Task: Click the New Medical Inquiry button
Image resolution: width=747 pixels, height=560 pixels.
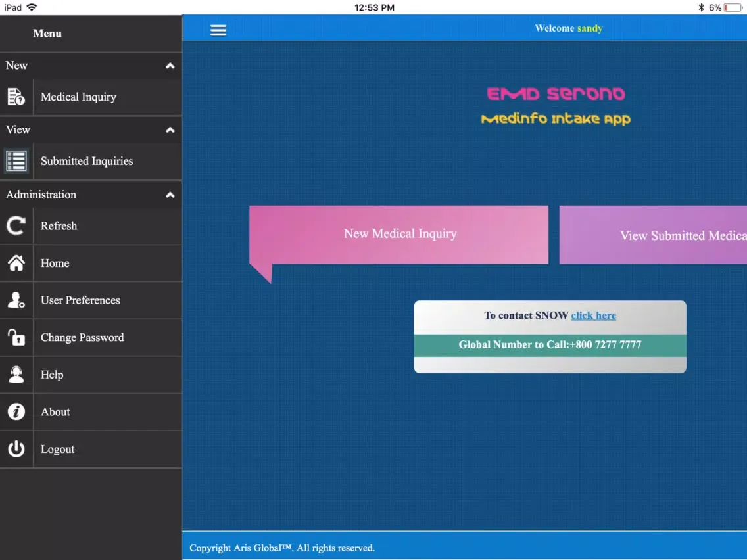Action: tap(398, 235)
